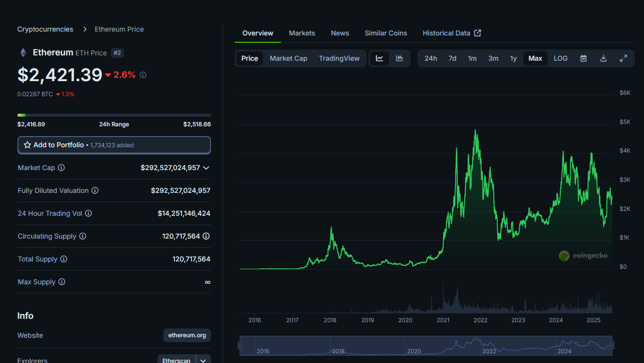Click the breadcrumb chevron separator
Viewport: 644px width, 363px height.
tap(85, 29)
